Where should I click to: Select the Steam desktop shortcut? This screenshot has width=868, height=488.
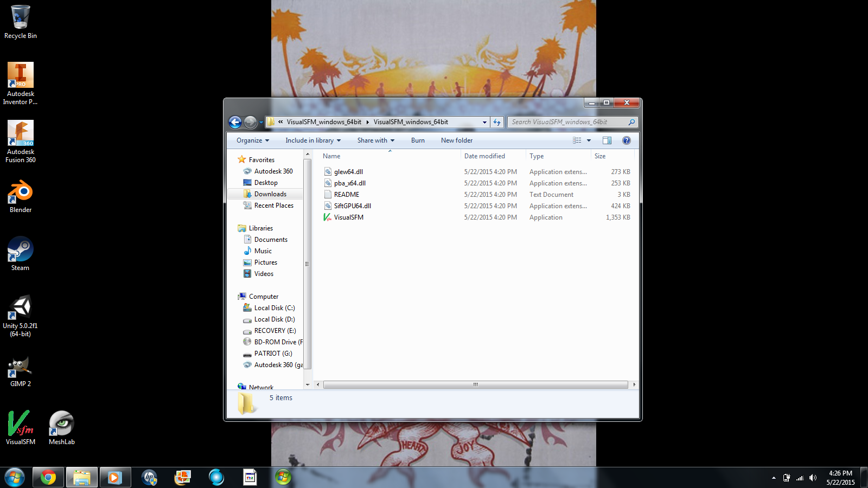tap(21, 253)
